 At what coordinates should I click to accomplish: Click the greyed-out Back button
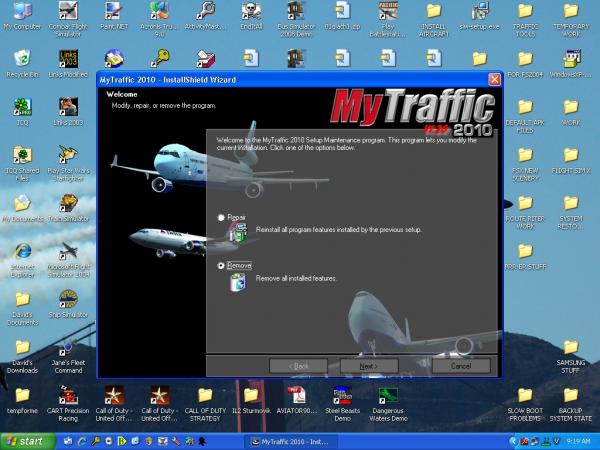[x=298, y=366]
